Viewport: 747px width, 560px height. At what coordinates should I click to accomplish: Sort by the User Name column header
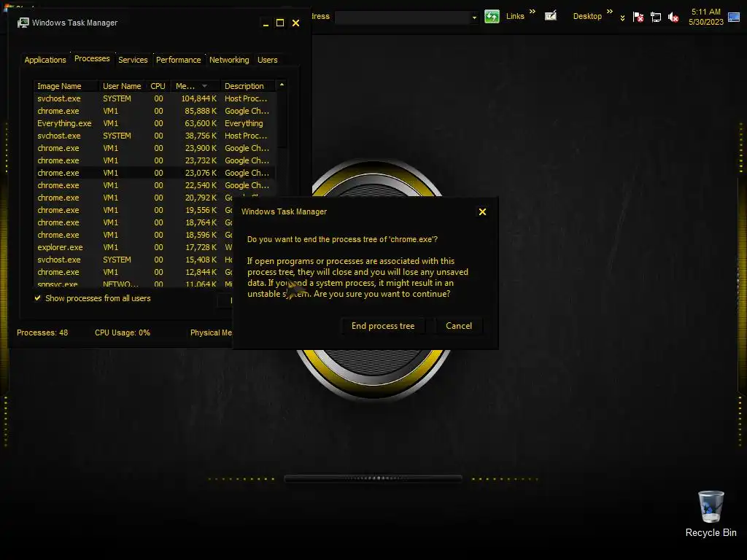123,86
